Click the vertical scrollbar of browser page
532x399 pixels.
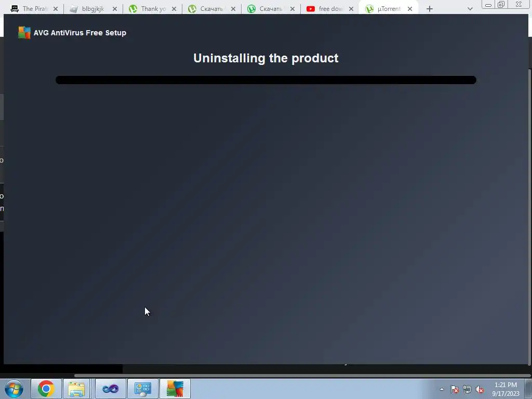530,217
